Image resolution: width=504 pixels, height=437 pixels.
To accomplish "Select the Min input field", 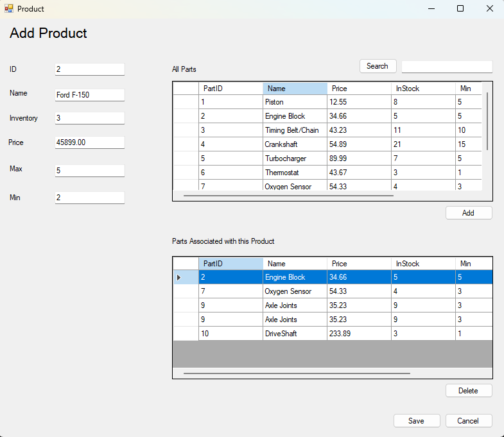I will 90,197.
